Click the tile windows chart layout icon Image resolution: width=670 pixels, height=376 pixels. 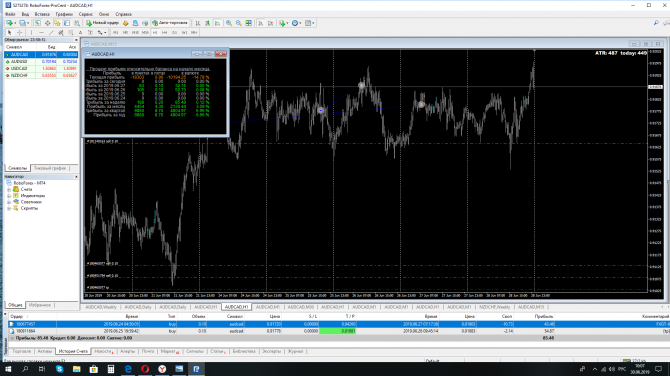click(248, 23)
